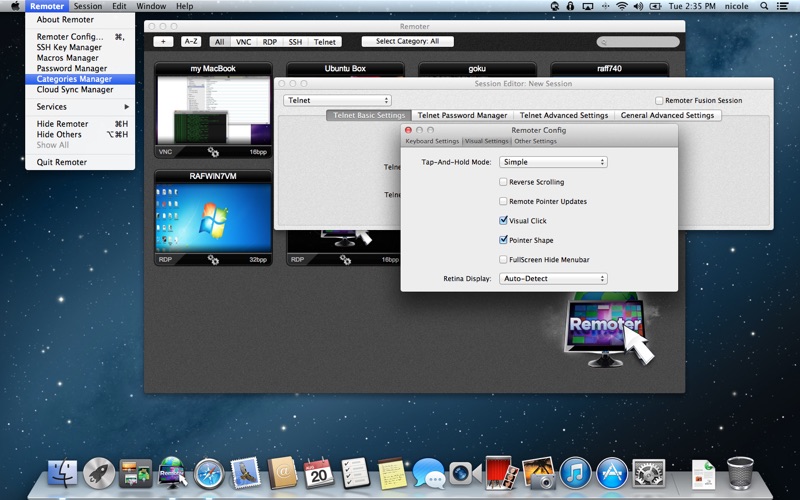Open Password Manager menu item

point(80,68)
